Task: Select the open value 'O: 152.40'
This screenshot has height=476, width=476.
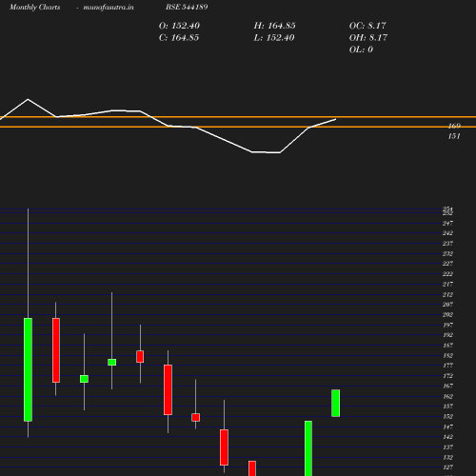Action: tap(179, 26)
